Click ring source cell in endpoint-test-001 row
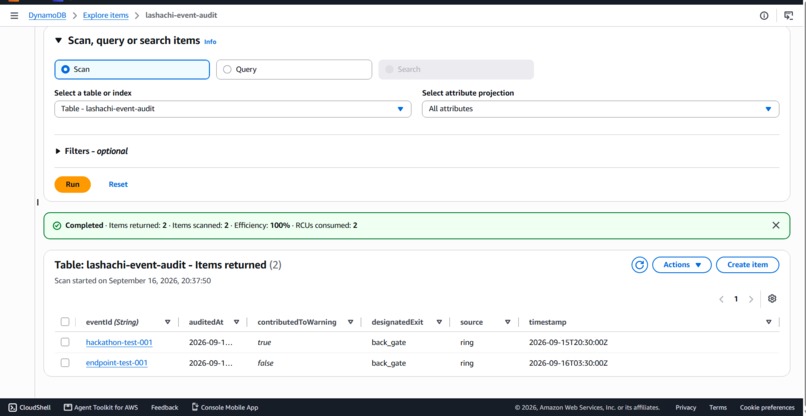The image size is (806, 416). coord(467,363)
